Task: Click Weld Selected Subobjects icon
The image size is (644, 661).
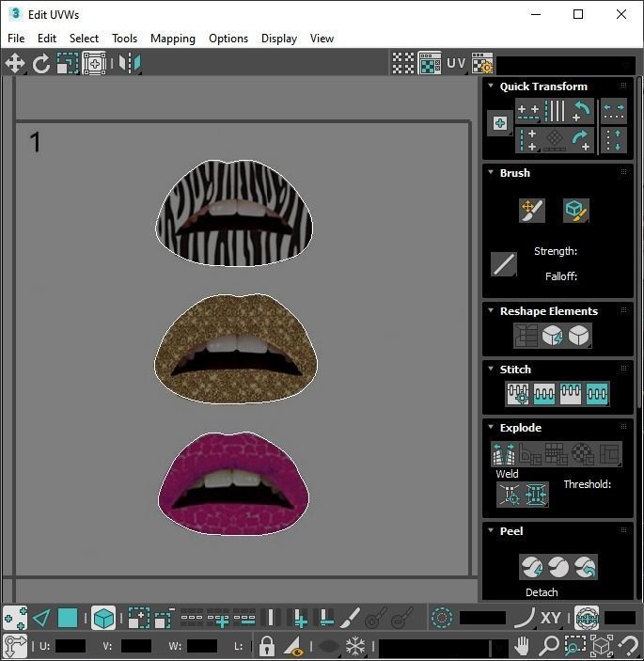Action: pyautogui.click(x=536, y=494)
